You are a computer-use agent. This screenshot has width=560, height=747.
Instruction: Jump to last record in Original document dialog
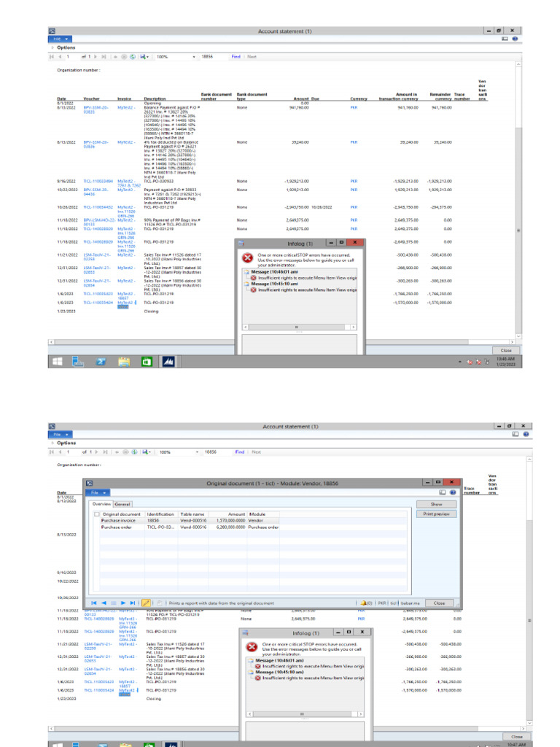coord(133,603)
